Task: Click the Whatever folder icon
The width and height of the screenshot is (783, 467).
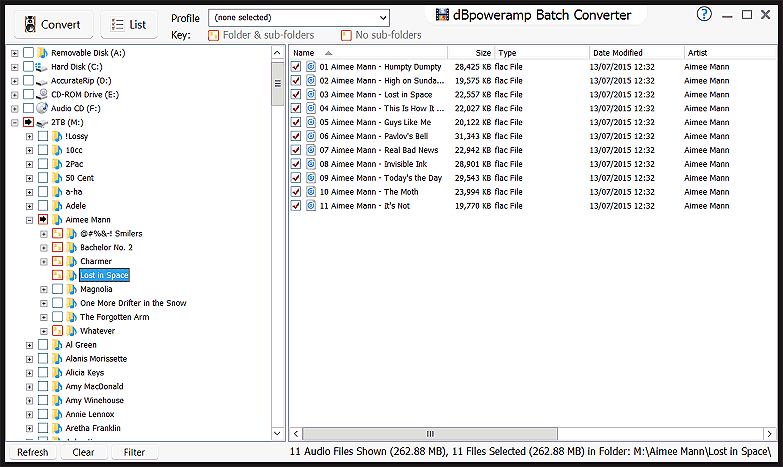Action: (71, 331)
